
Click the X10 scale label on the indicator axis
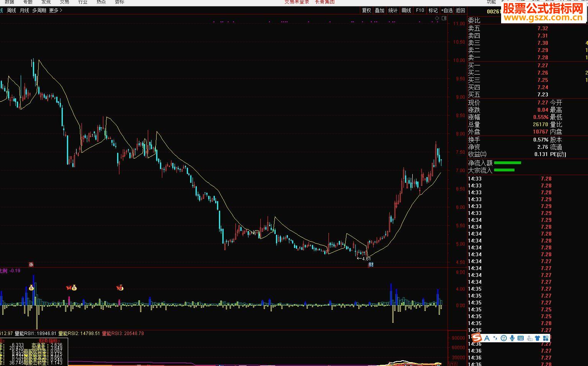[453, 364]
